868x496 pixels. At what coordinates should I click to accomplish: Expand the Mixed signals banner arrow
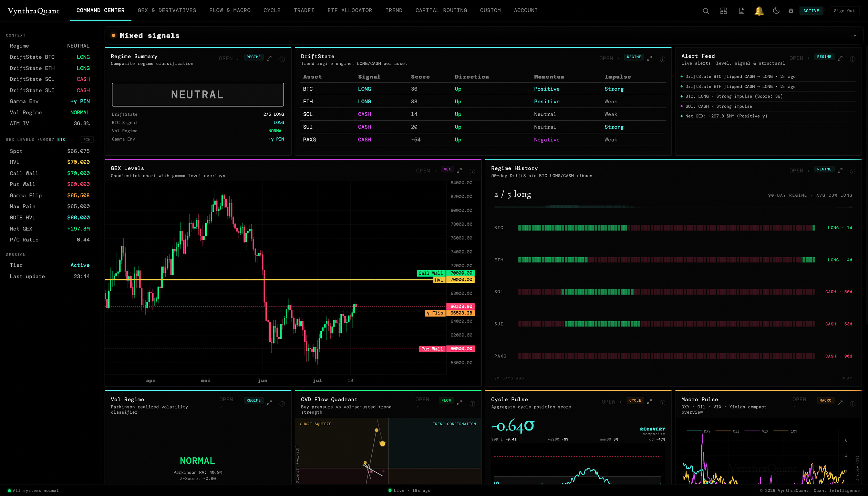click(855, 35)
